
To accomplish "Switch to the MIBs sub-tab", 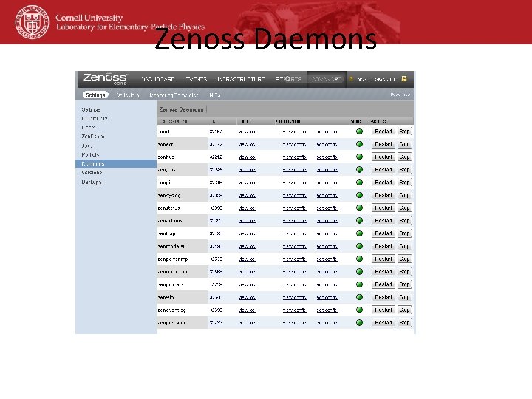I will pyautogui.click(x=215, y=95).
